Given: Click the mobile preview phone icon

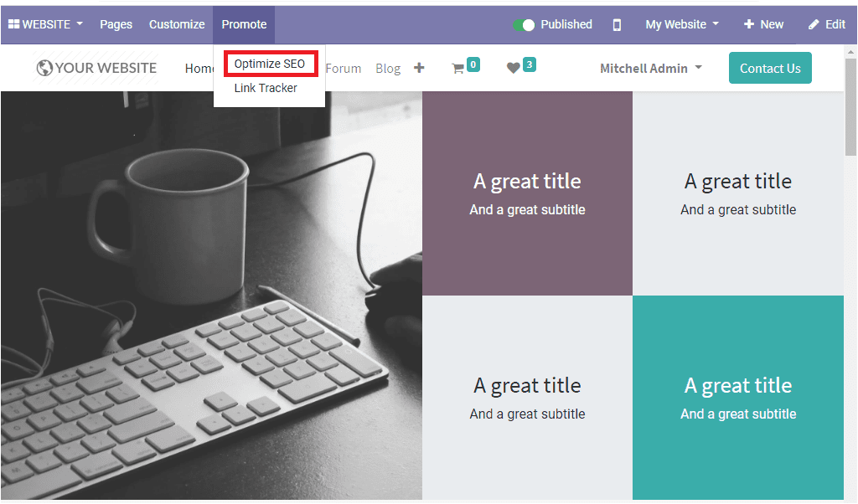Looking at the screenshot, I should coord(617,24).
